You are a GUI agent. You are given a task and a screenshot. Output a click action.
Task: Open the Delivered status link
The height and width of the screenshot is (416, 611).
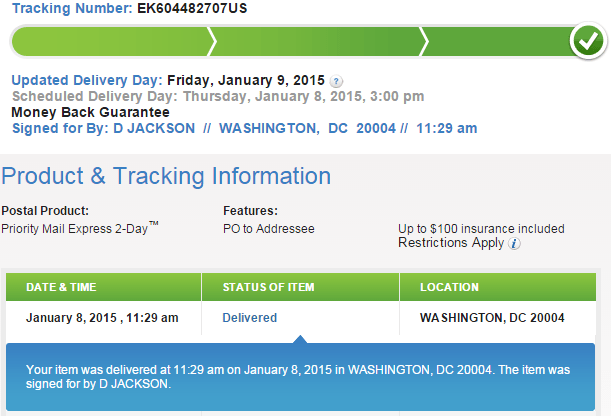tap(249, 318)
